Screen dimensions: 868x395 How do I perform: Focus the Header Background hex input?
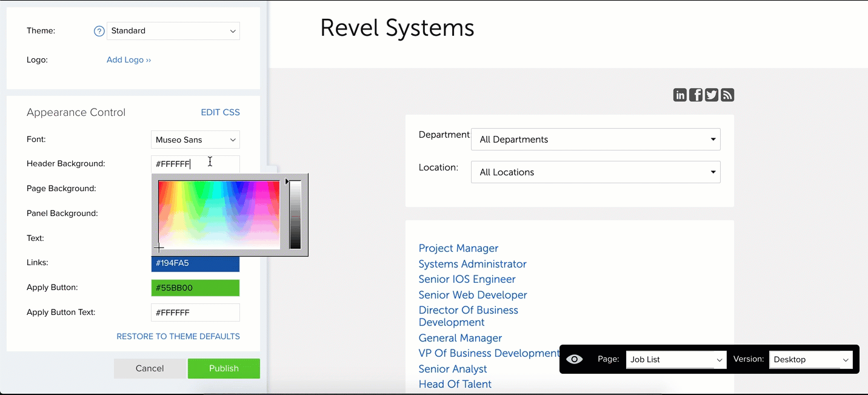tap(195, 164)
